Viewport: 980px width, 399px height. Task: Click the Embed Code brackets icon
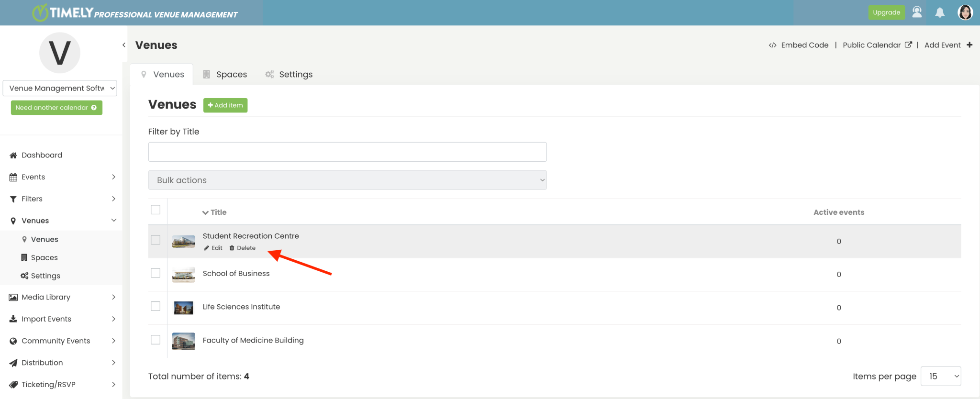772,45
